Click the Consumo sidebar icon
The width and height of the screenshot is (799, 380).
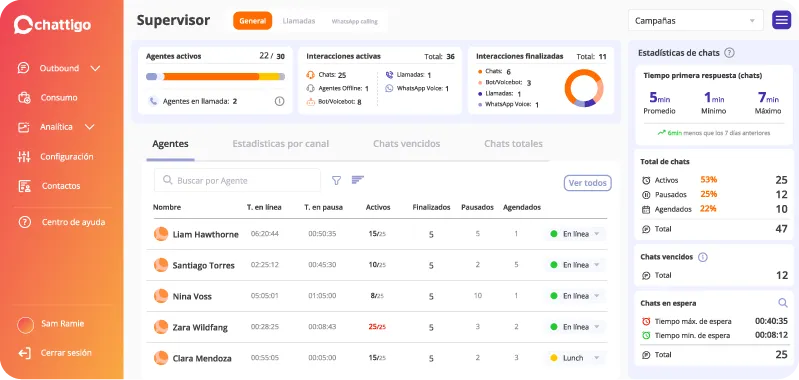(24, 97)
